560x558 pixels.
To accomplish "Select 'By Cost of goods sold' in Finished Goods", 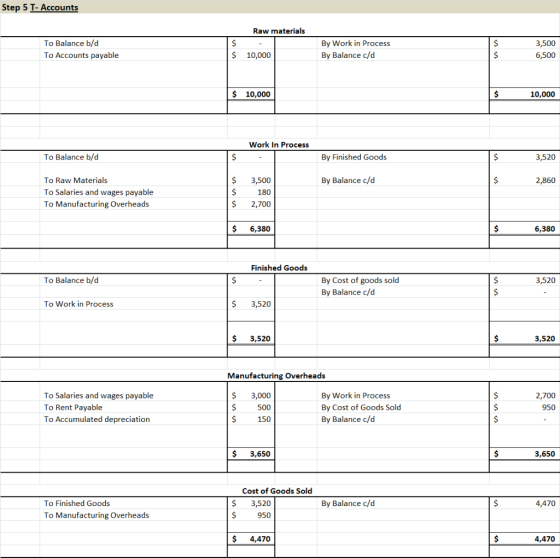I will (360, 280).
